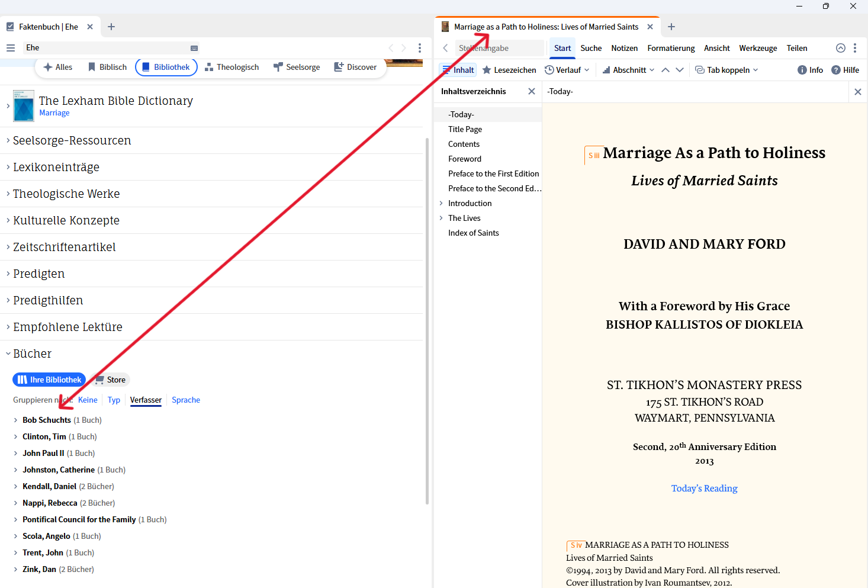Close the -Today- header bar

click(858, 92)
